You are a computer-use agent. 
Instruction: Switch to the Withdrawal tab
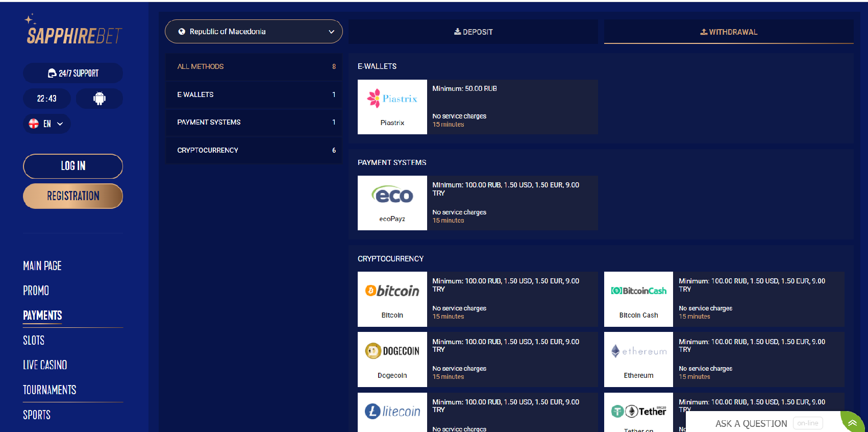(729, 32)
